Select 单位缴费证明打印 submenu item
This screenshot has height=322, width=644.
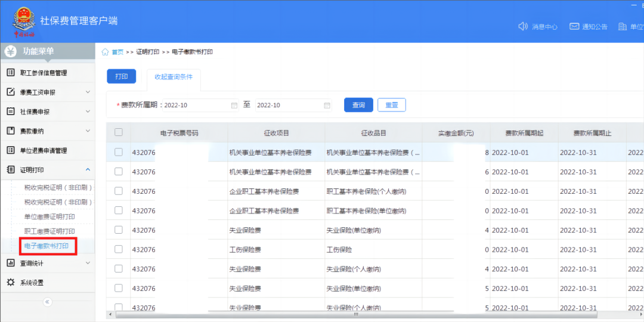(49, 216)
